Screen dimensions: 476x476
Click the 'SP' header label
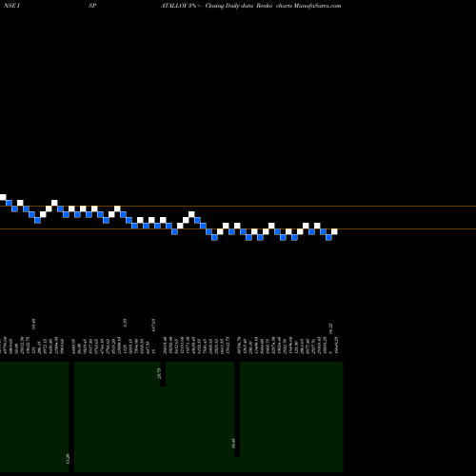92,6
